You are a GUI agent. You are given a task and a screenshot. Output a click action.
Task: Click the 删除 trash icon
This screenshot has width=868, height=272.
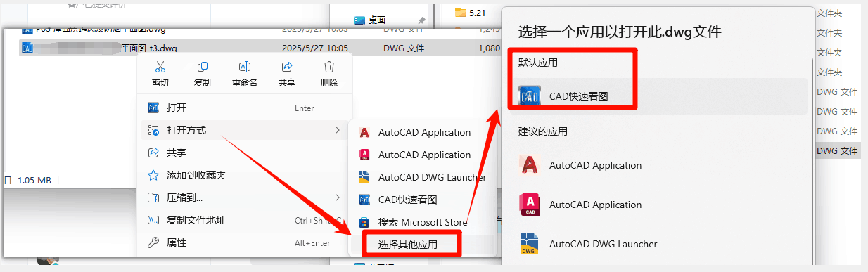tap(329, 67)
